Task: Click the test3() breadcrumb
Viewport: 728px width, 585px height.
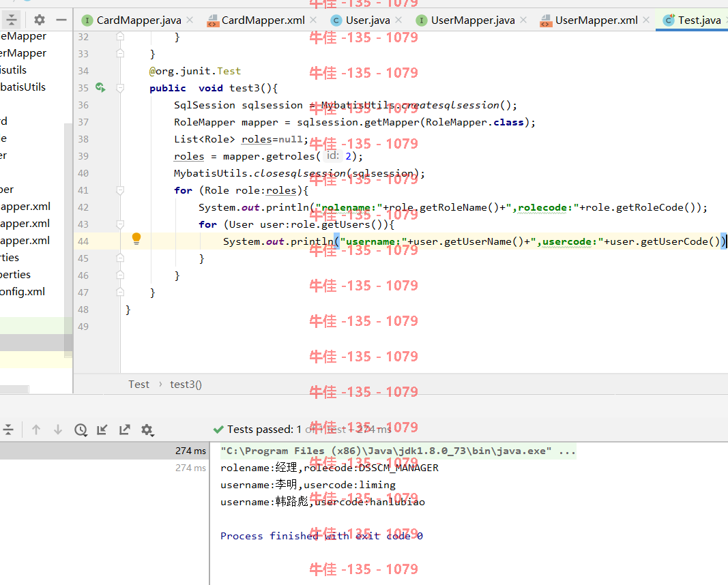Action: coord(186,385)
